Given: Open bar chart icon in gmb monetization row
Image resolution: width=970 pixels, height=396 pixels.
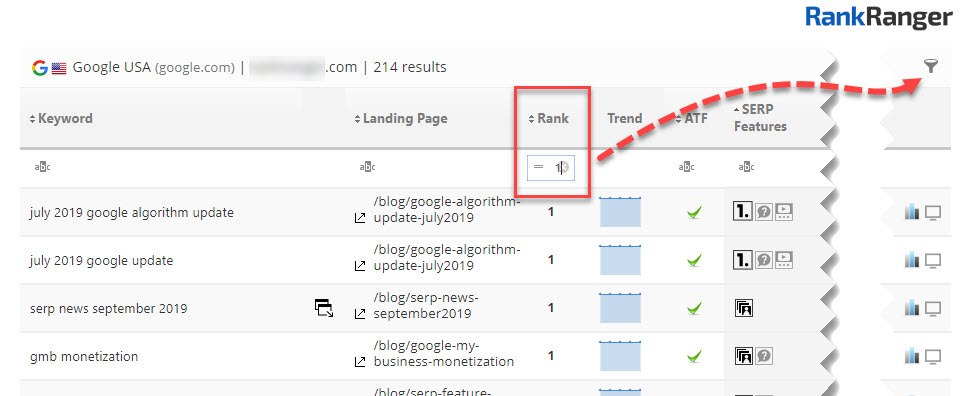Looking at the screenshot, I should 912,356.
